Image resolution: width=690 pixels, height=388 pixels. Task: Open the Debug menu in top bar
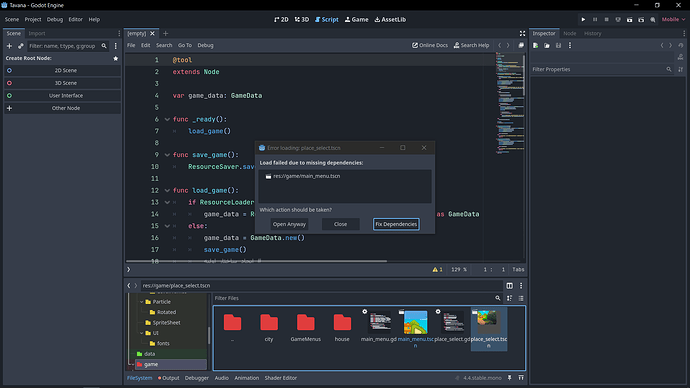coord(55,19)
